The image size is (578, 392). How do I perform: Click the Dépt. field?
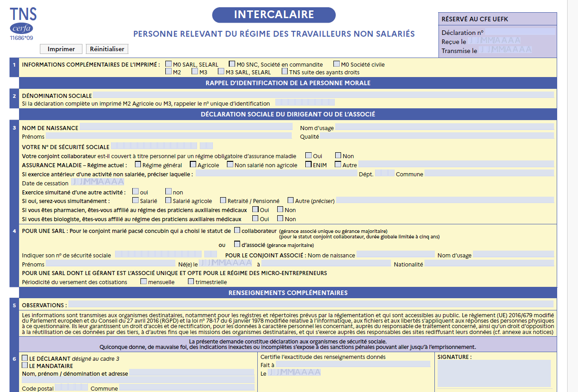click(385, 174)
